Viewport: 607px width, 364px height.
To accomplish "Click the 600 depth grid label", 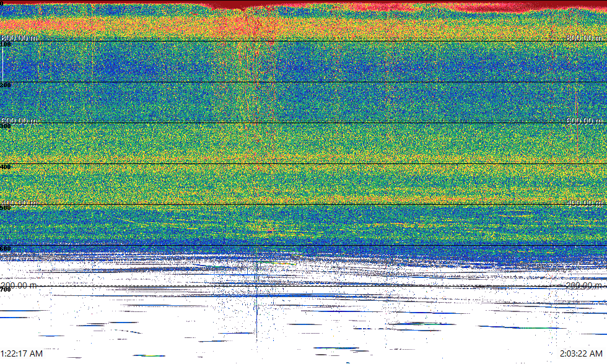I will point(6,249).
